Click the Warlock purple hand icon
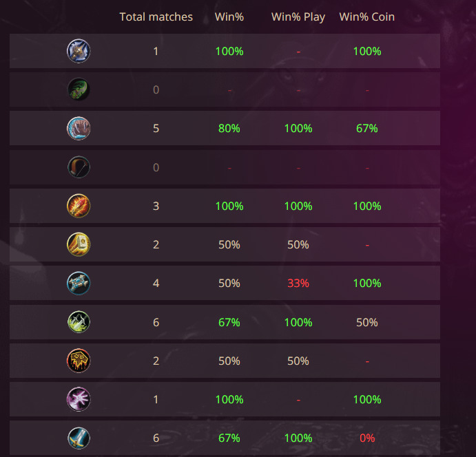Viewport: 476px width, 457px height. [79, 399]
